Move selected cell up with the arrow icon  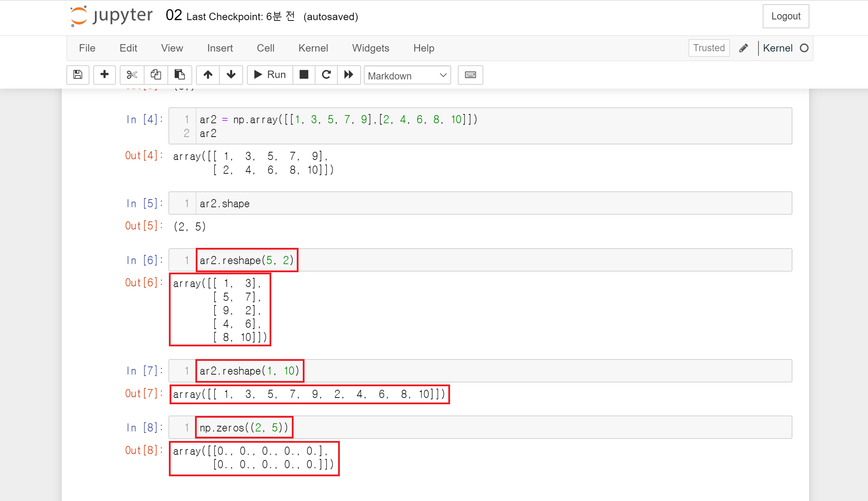[208, 74]
